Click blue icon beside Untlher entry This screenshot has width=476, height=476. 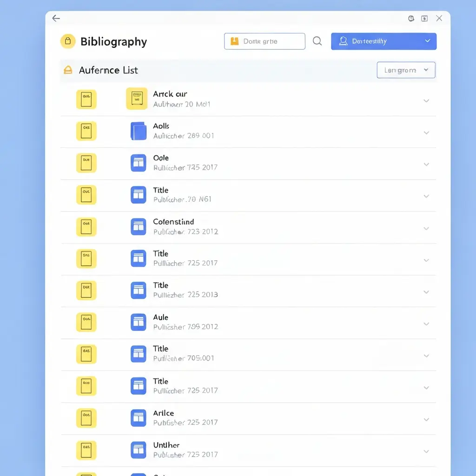pos(138,450)
